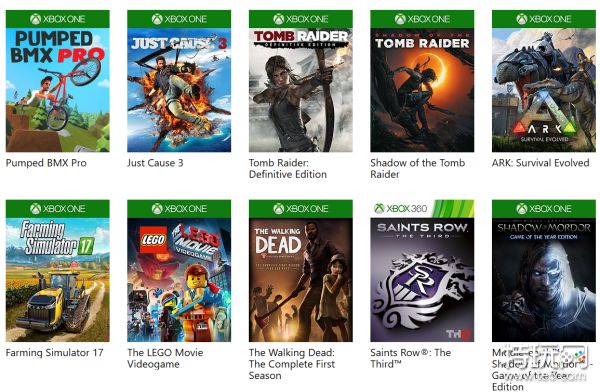Image resolution: width=600 pixels, height=392 pixels.
Task: Click Tomb Raider: Definitive Edition title text
Action: pos(288,168)
